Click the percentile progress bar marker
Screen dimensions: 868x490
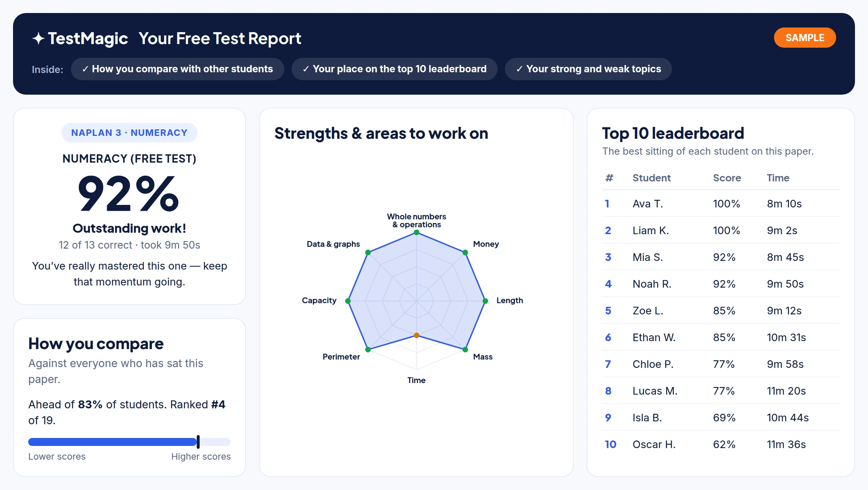(198, 442)
